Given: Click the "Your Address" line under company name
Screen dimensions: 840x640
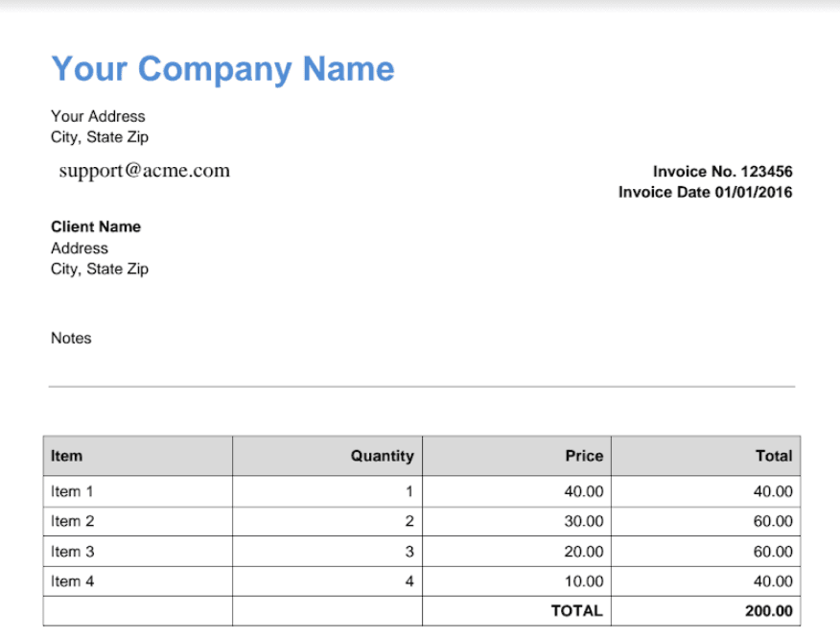Looking at the screenshot, I should [98, 116].
